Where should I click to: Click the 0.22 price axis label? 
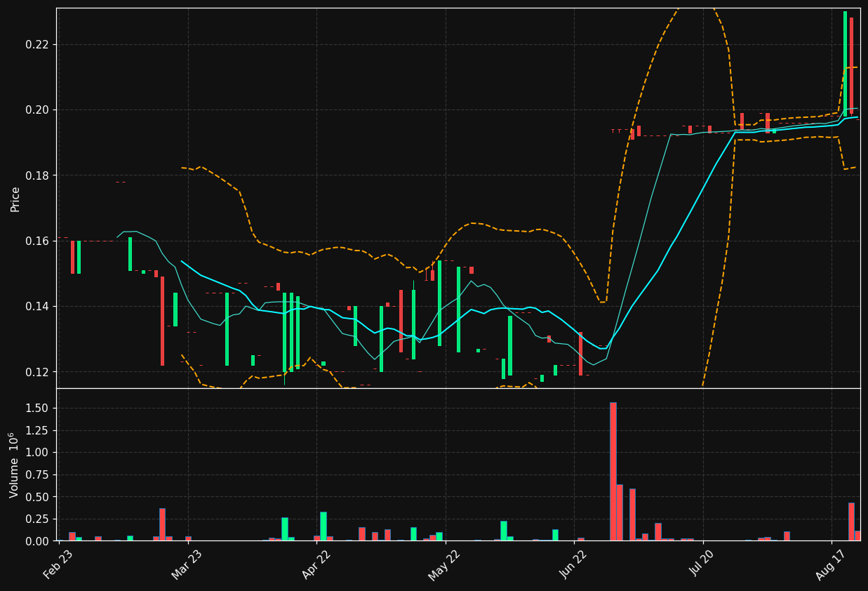pos(38,44)
